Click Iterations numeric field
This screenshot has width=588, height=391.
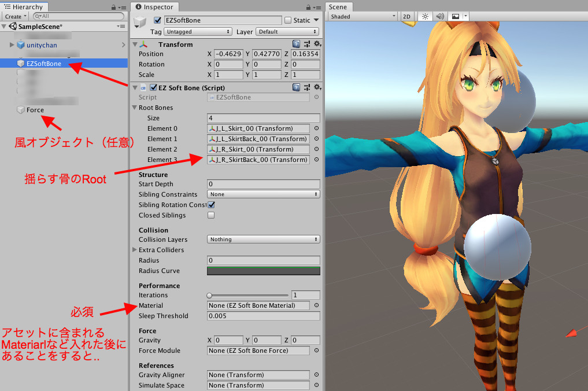306,296
